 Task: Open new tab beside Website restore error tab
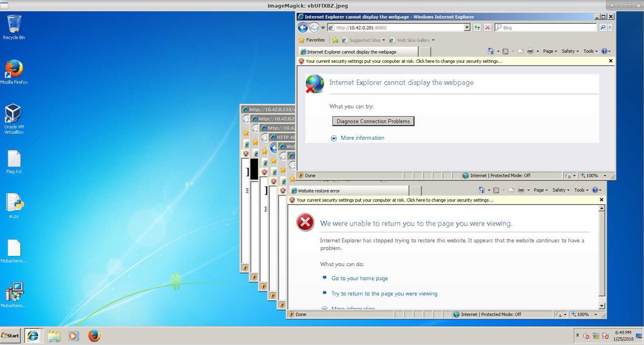415,190
